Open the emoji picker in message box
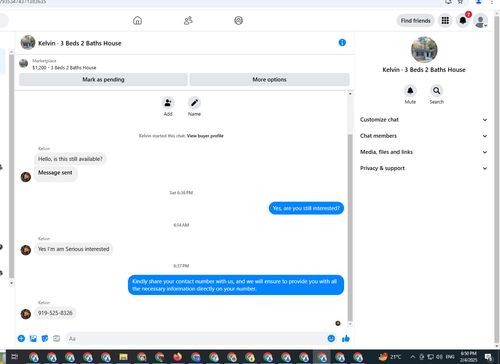 [x=331, y=338]
